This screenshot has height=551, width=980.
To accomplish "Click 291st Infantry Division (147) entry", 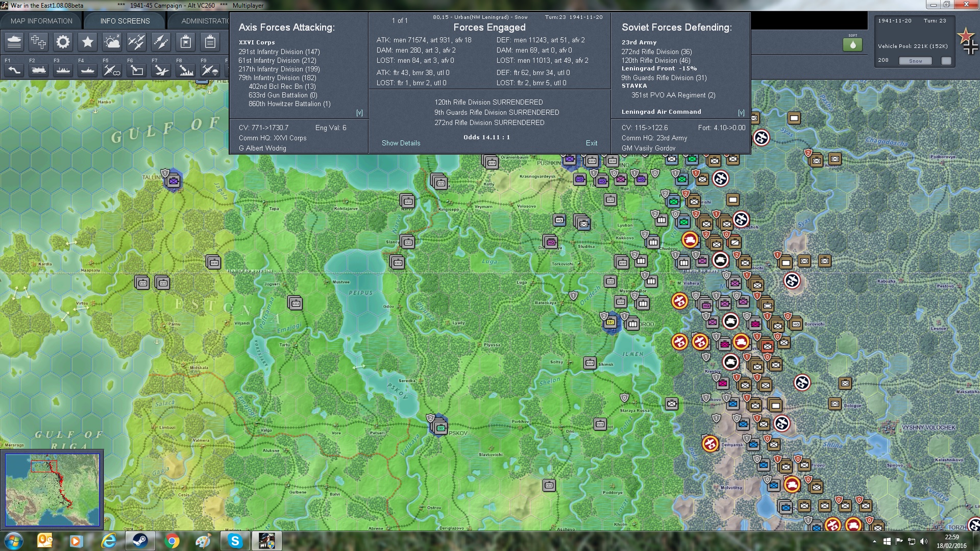I will (279, 52).
